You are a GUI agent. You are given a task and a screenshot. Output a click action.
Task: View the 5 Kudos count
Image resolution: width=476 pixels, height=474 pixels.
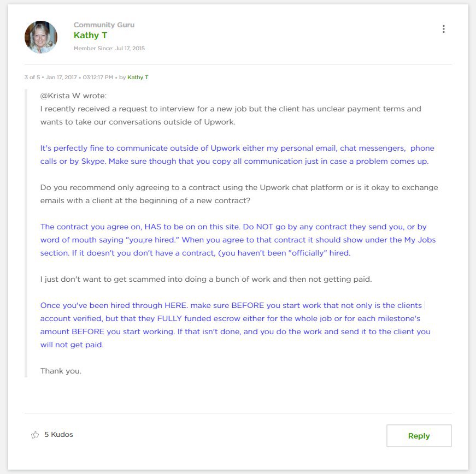(x=58, y=435)
